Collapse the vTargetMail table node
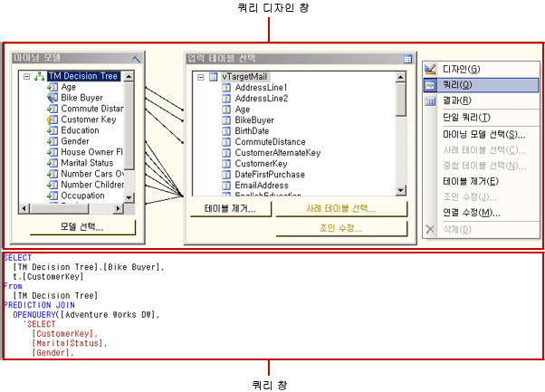The width and height of the screenshot is (545, 392). click(201, 77)
